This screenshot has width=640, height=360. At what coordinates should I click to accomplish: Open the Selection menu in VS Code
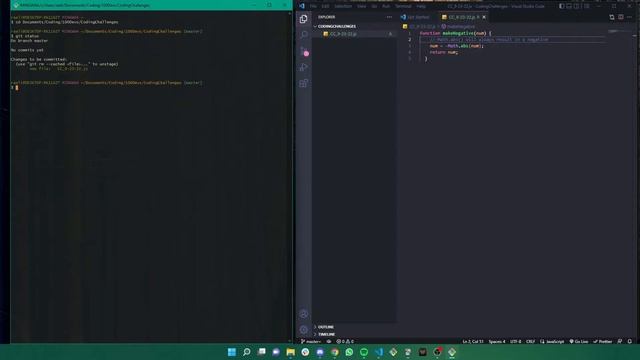(x=343, y=6)
